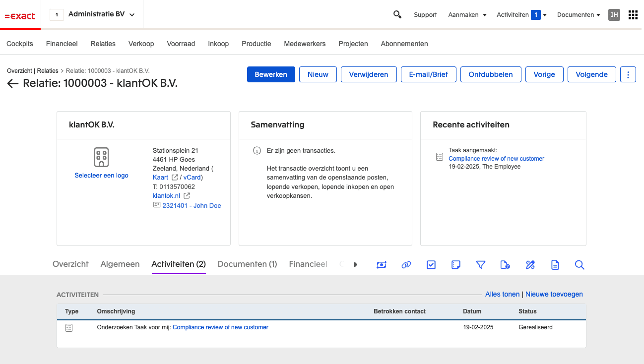
Task: Click the contact card icon before John Doe
Action: pyautogui.click(x=157, y=205)
